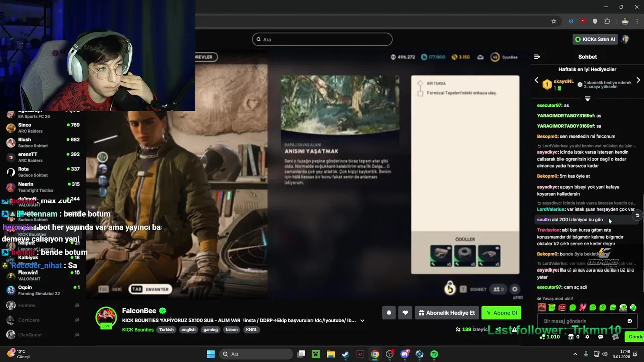Click the FalconBee channel name
This screenshot has width=644, height=362.
pyautogui.click(x=139, y=311)
